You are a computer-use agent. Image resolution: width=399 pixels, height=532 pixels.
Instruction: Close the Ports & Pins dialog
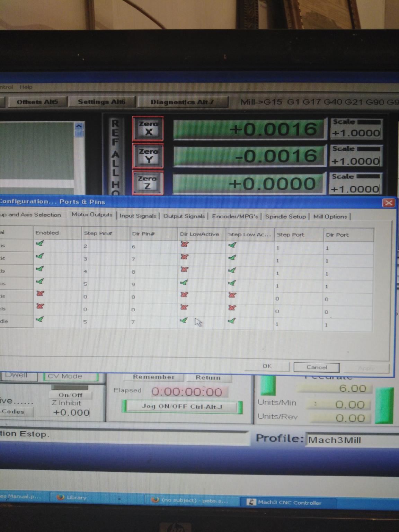pyautogui.click(x=388, y=203)
